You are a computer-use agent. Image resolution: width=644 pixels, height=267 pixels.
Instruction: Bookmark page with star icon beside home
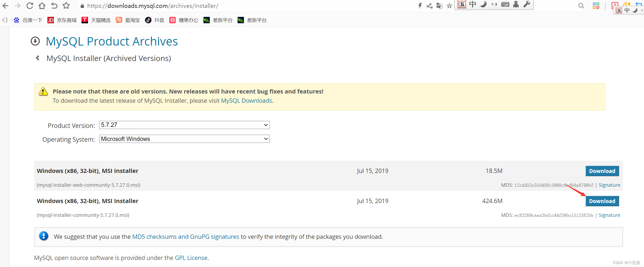click(x=66, y=6)
